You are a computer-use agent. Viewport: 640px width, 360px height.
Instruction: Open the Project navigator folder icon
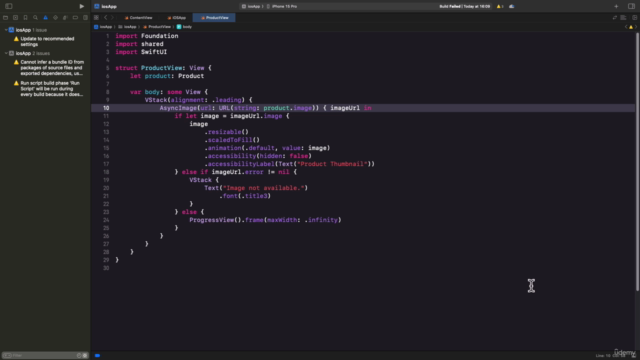point(5,18)
